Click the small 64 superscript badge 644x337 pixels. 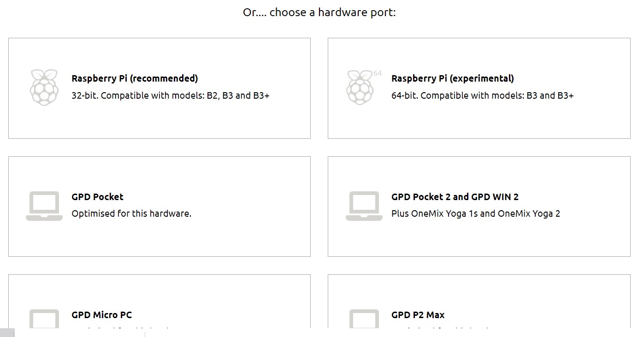pos(378,73)
